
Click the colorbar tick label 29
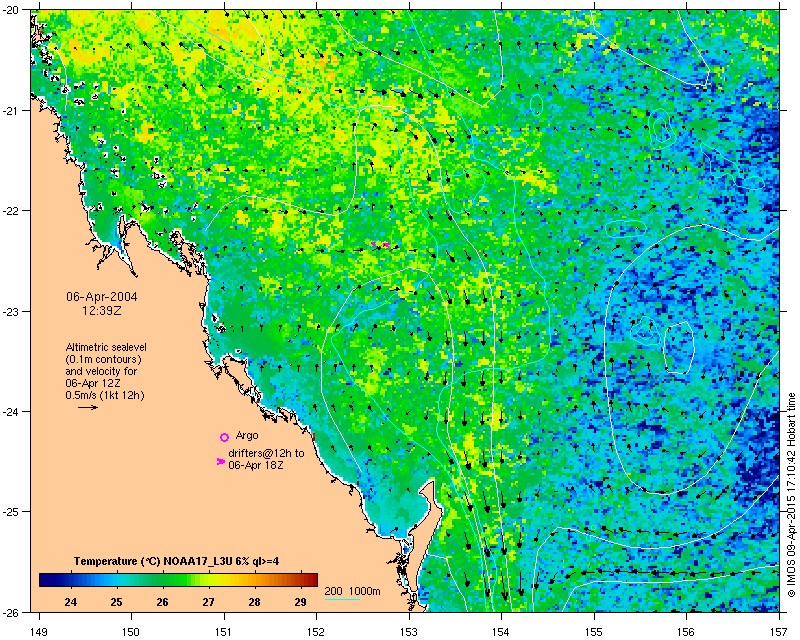[301, 602]
